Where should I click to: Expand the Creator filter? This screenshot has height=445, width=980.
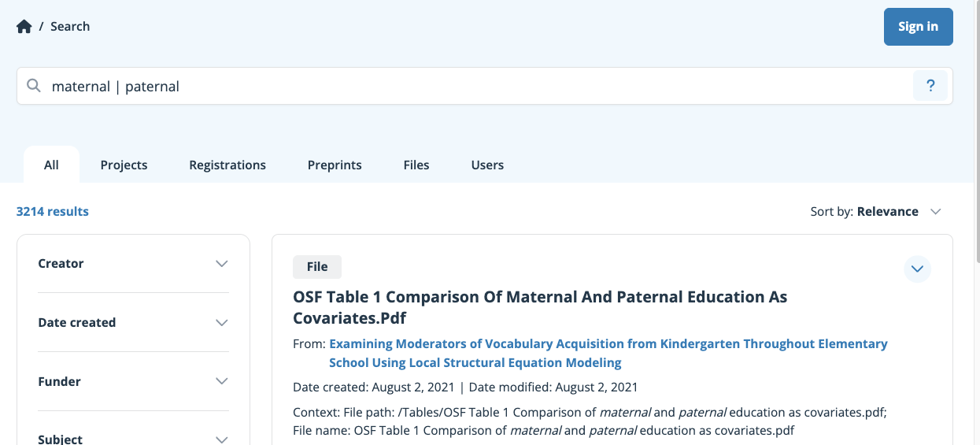pyautogui.click(x=133, y=264)
